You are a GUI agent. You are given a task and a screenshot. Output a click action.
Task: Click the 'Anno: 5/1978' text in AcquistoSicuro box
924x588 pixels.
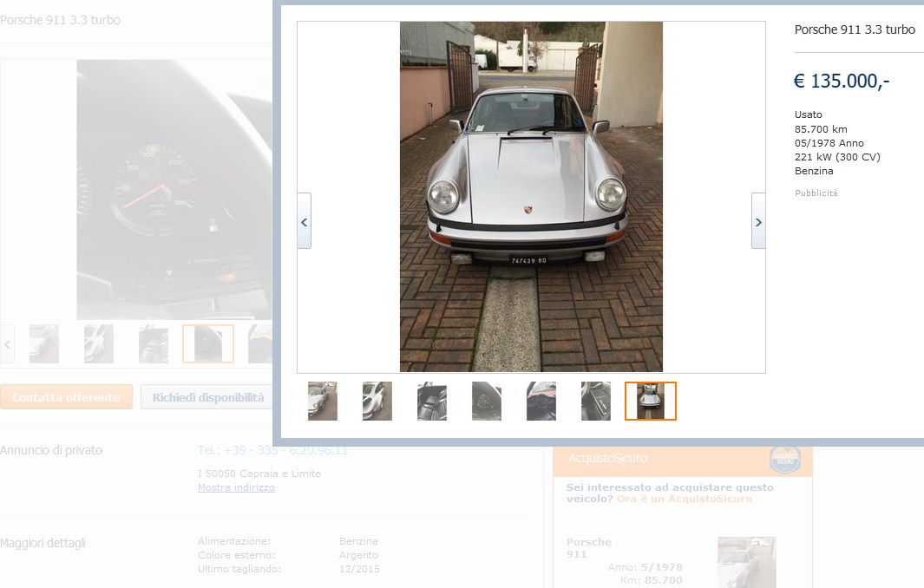[x=645, y=567]
